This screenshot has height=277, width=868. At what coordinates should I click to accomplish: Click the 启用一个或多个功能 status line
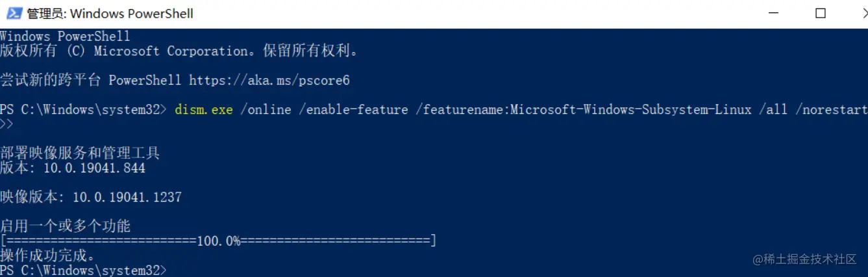[66, 226]
